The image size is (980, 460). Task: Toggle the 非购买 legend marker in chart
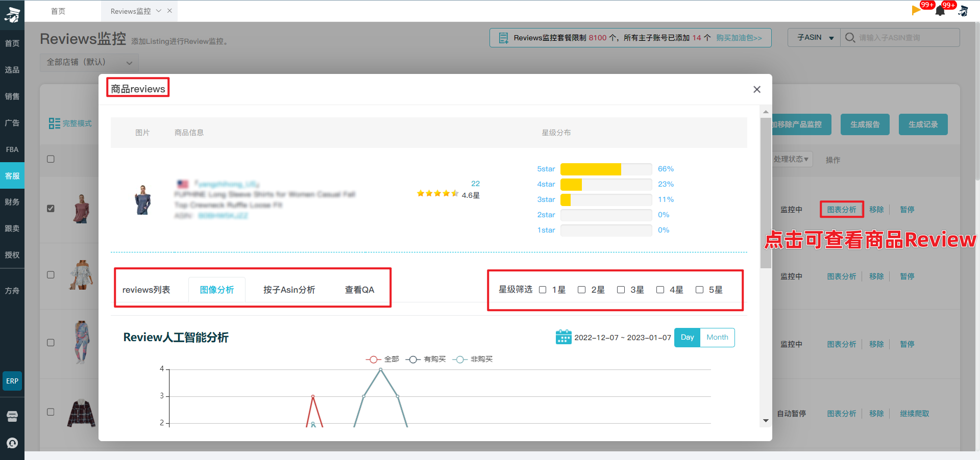pos(460,360)
